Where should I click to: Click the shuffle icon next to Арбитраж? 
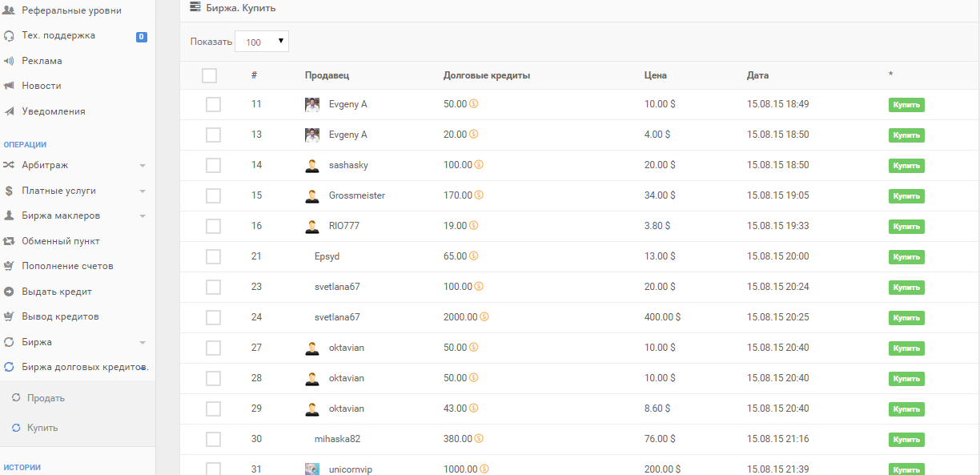[x=10, y=165]
